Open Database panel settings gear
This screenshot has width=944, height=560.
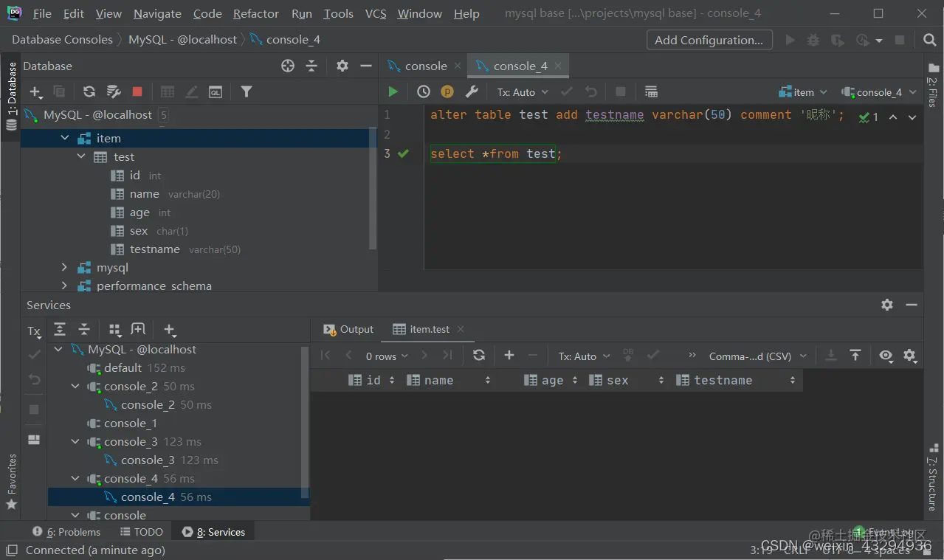pyautogui.click(x=342, y=66)
